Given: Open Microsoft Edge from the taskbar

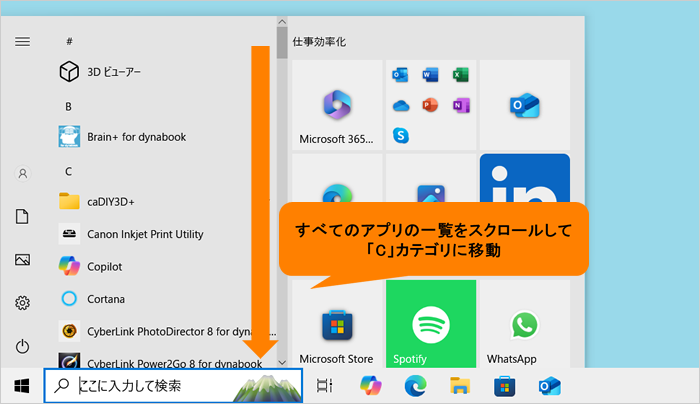Looking at the screenshot, I should point(415,386).
